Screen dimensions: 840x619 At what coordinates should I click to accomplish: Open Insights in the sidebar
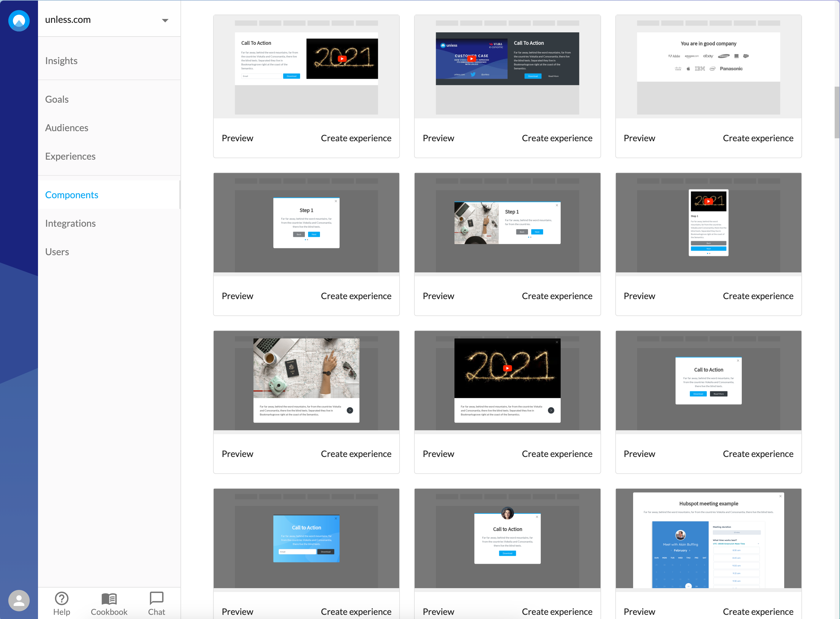(x=61, y=61)
